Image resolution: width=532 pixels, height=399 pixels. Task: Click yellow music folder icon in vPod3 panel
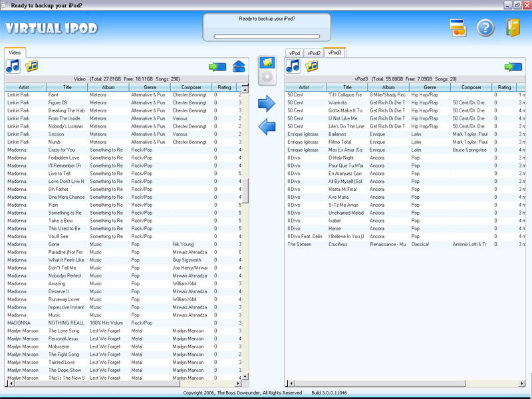point(311,66)
